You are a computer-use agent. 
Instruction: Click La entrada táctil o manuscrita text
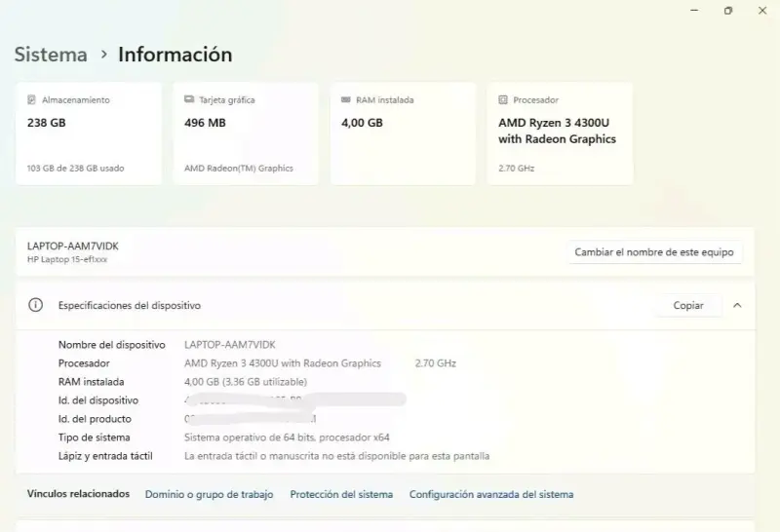(336, 455)
